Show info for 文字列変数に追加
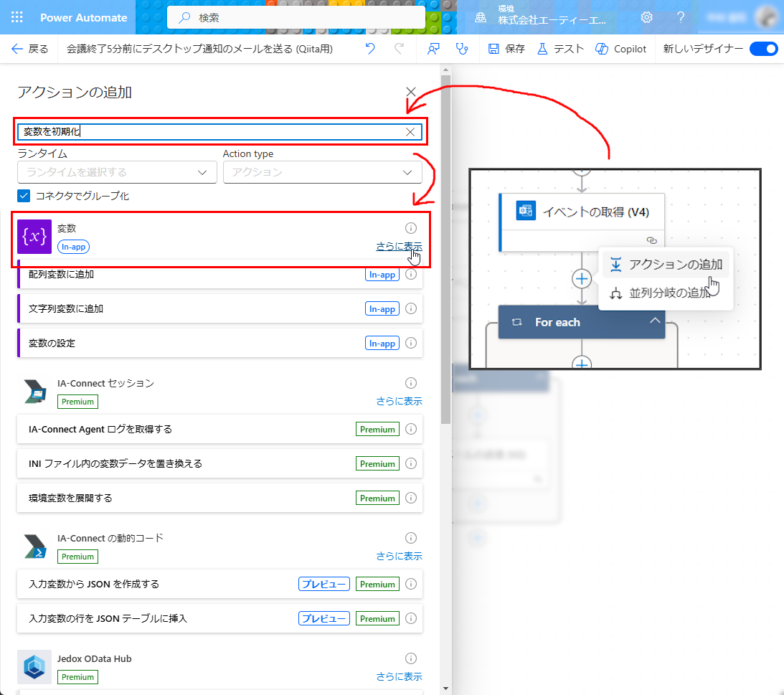The image size is (784, 695). pos(411,308)
